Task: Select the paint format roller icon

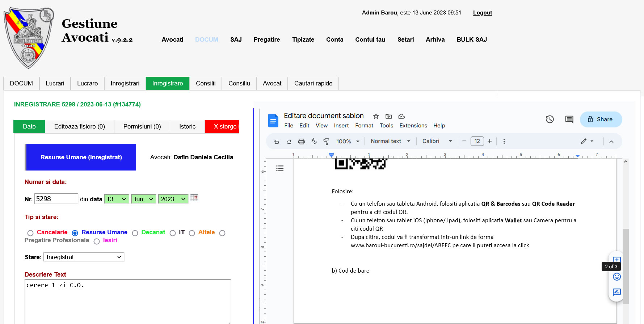Action: 326,142
